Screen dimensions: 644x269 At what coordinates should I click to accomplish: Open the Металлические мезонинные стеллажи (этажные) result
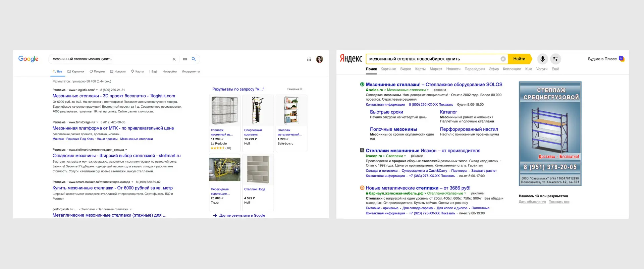[x=109, y=215]
